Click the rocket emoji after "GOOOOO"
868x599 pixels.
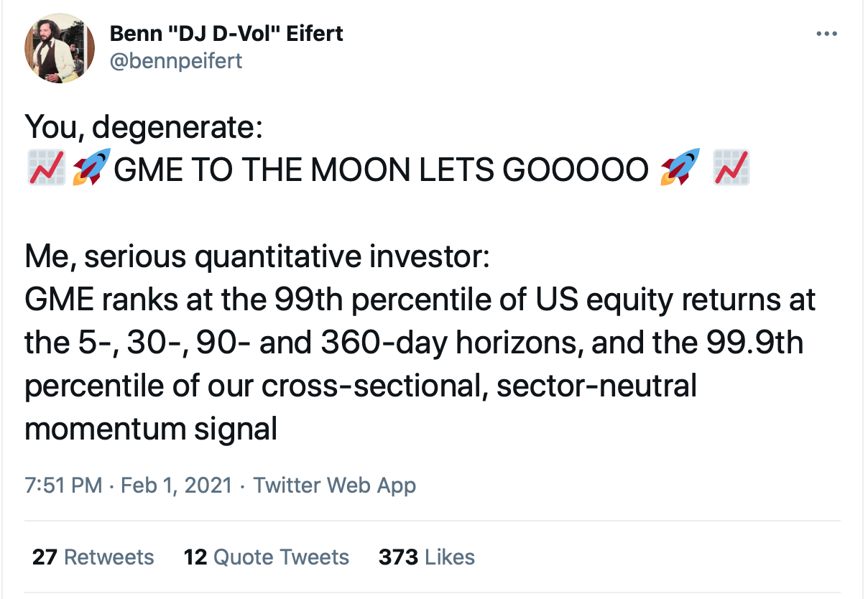[680, 168]
